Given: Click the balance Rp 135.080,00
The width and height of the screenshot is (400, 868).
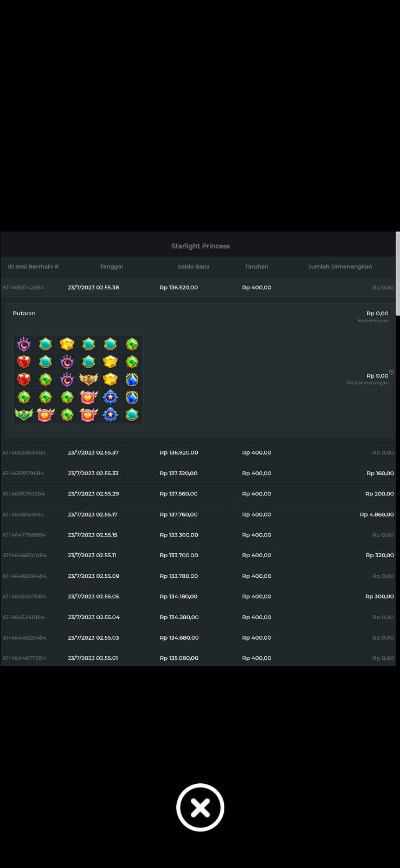Looking at the screenshot, I should [x=179, y=658].
